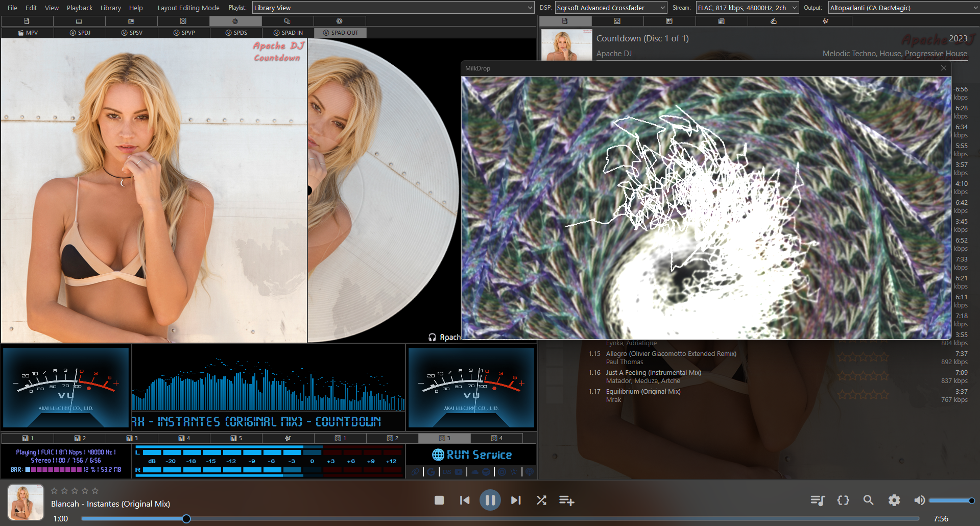Open the Google search link icon
Screen dimensions: 980x526
coord(432,472)
